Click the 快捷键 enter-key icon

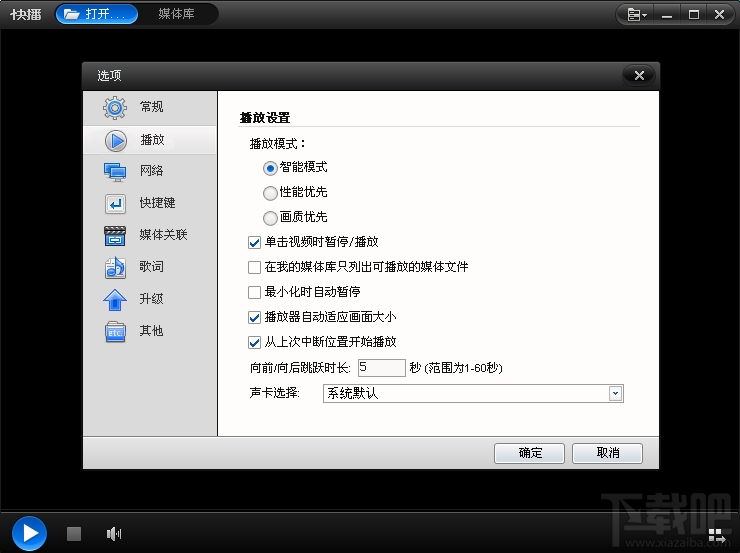(115, 204)
